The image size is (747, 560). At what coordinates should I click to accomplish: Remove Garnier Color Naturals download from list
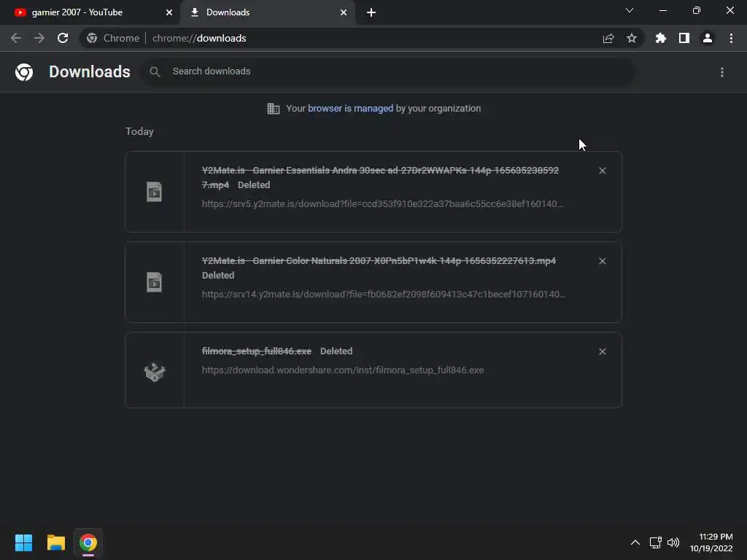click(x=602, y=261)
